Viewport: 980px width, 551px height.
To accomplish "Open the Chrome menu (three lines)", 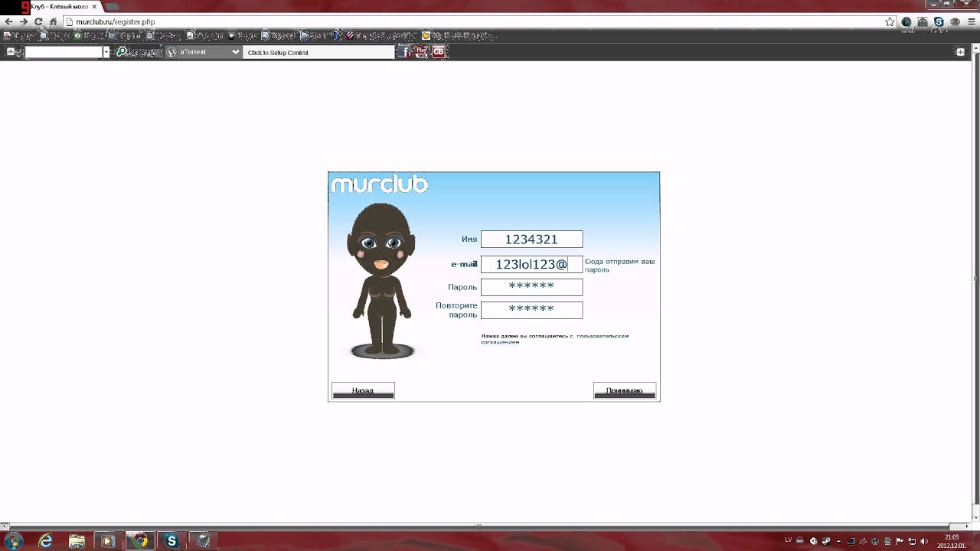I will [x=971, y=22].
